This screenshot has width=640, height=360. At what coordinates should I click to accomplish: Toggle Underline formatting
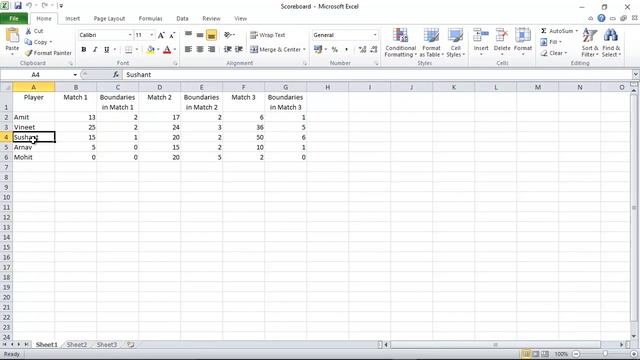[x=107, y=49]
